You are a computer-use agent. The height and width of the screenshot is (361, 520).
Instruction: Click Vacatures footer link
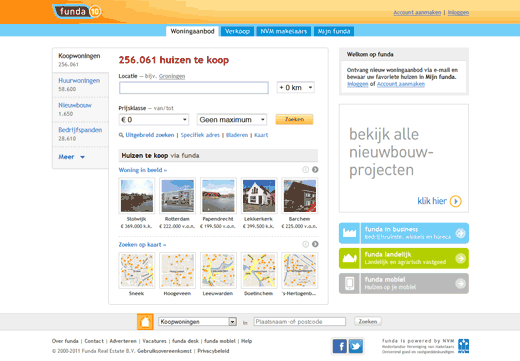tap(154, 341)
